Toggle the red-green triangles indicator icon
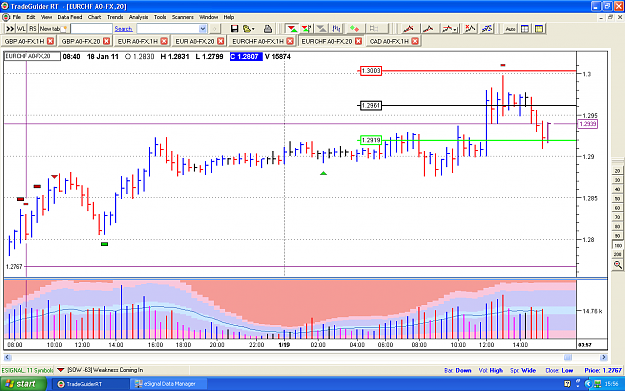 [x=292, y=29]
